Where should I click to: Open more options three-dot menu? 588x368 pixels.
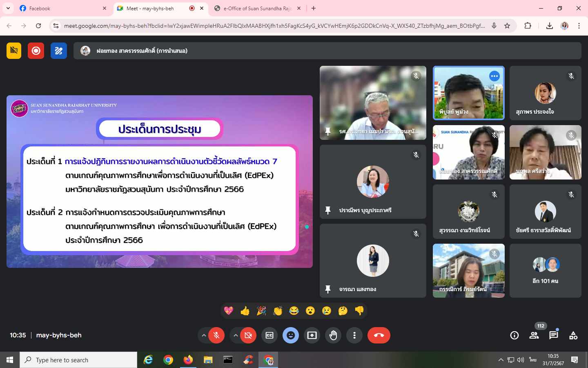(x=354, y=335)
